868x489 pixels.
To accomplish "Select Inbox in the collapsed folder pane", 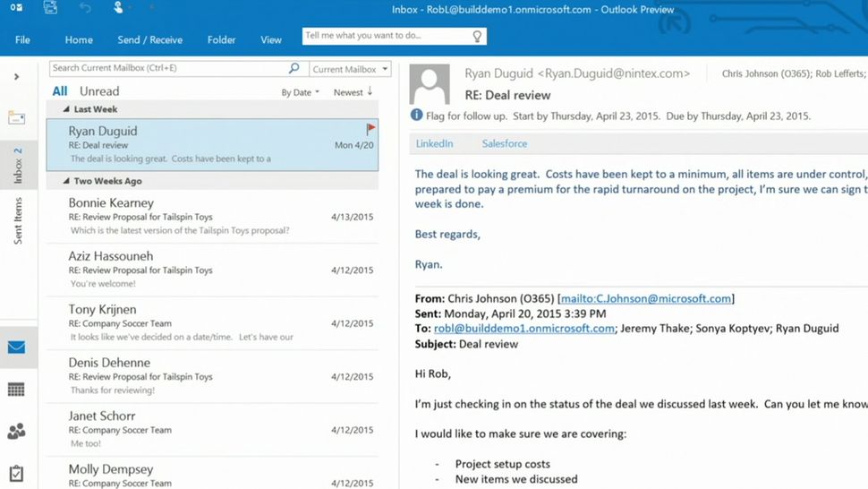I will [x=18, y=165].
